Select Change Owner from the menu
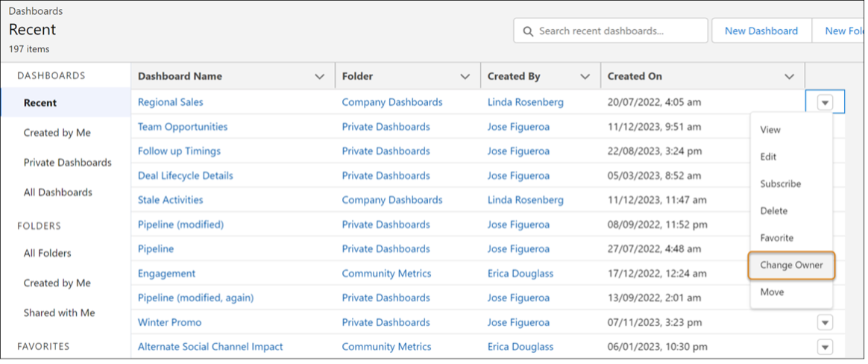 point(790,265)
